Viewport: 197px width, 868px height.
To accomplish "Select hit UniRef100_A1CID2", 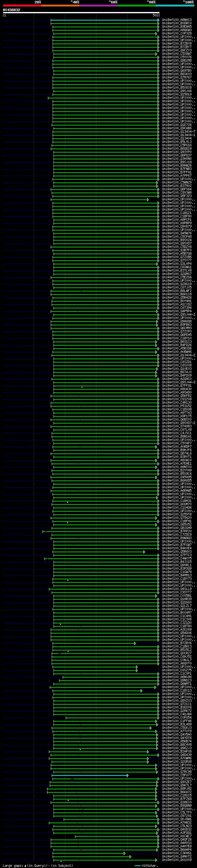I will [x=177, y=304].
